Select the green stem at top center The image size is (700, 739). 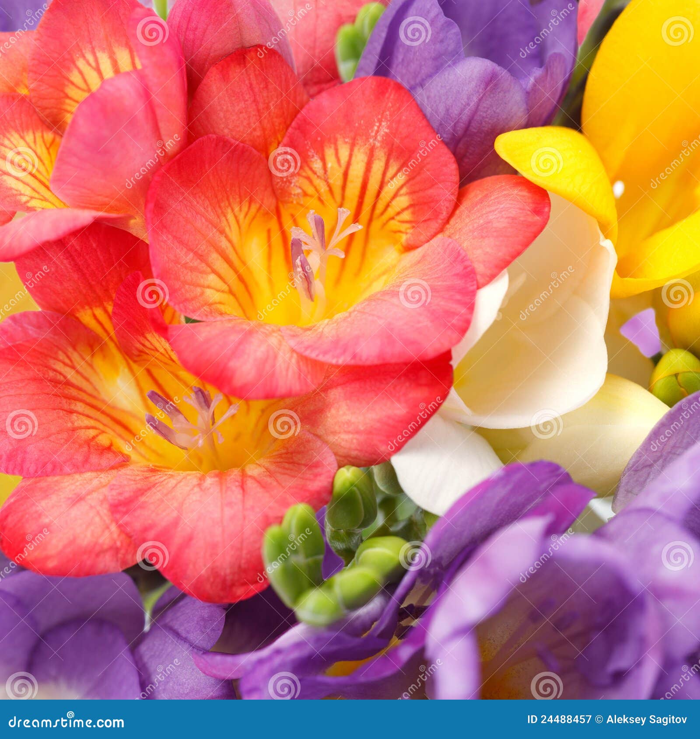tap(162, 9)
